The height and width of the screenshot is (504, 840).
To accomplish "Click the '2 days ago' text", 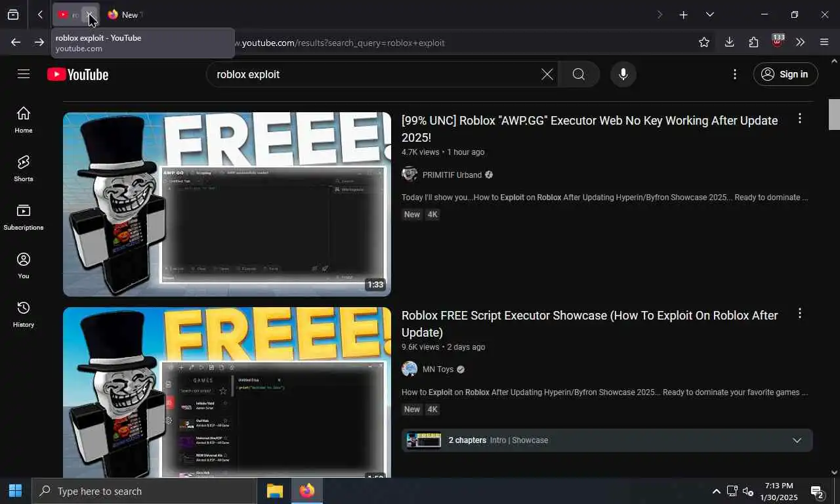I will click(466, 347).
